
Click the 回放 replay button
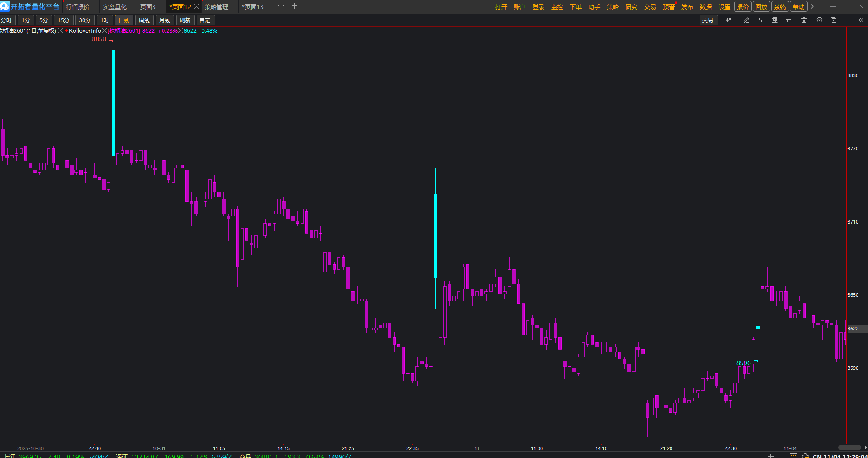(x=761, y=7)
